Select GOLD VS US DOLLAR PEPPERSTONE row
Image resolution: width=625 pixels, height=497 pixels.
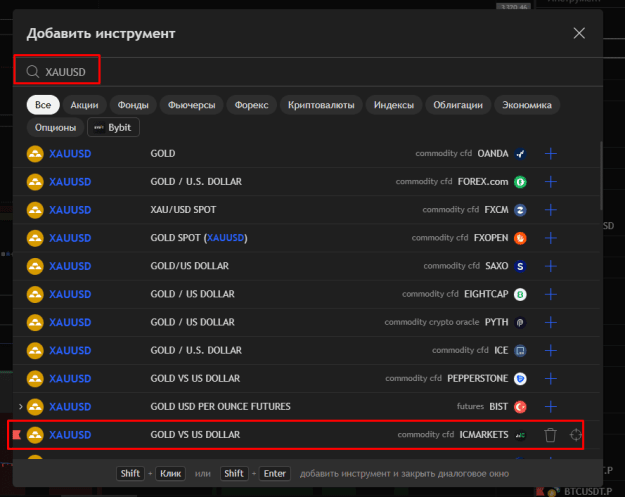306,379
